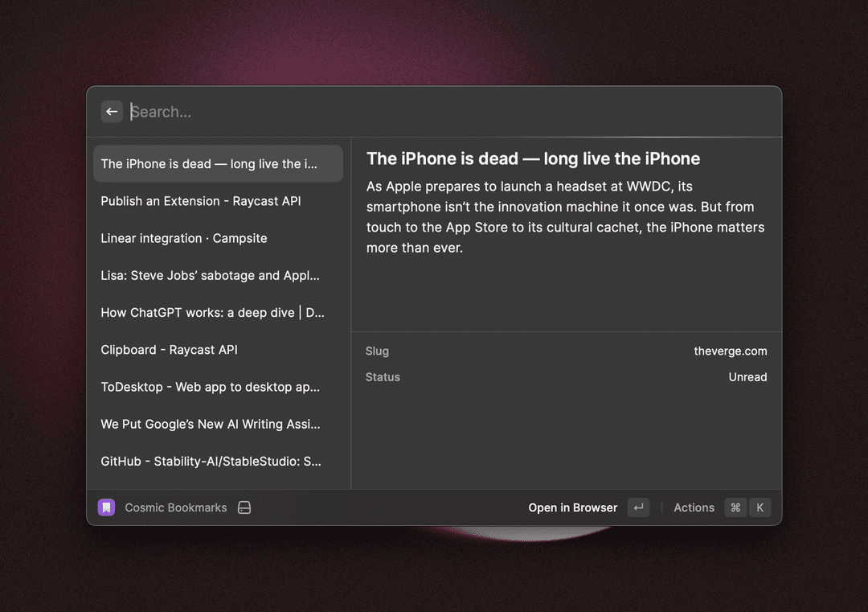Click the back arrow button

tap(112, 111)
